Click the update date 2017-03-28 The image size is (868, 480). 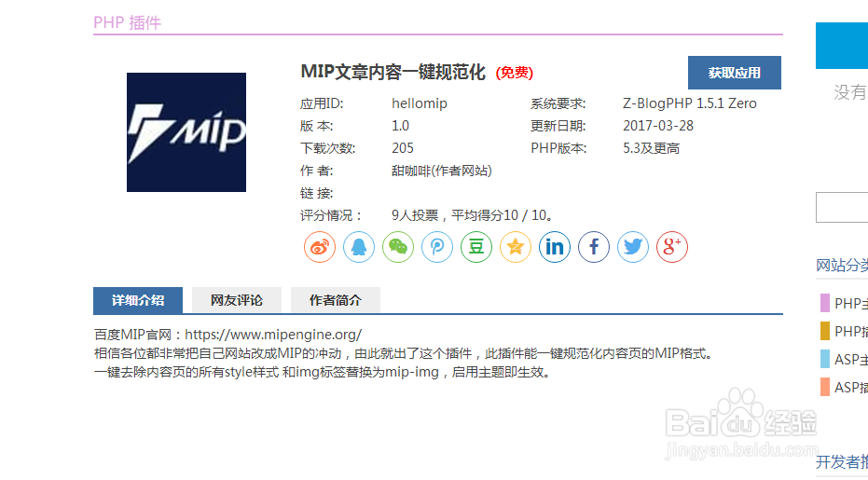[658, 126]
